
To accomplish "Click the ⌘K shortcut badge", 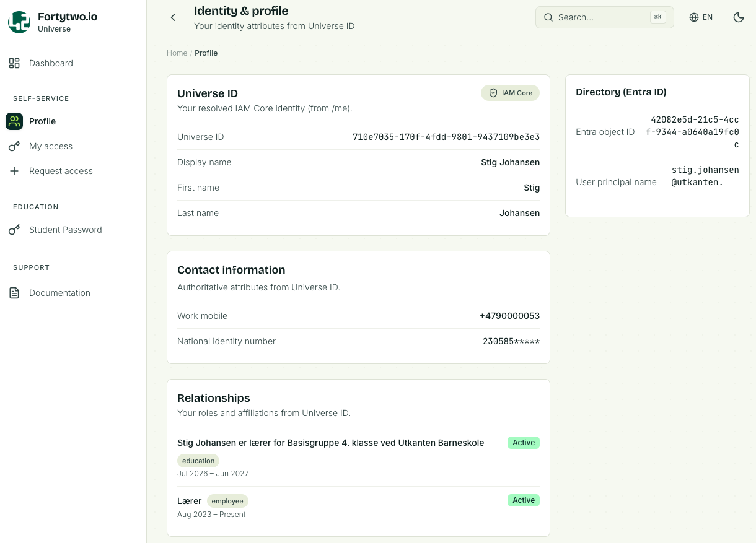I will click(657, 17).
